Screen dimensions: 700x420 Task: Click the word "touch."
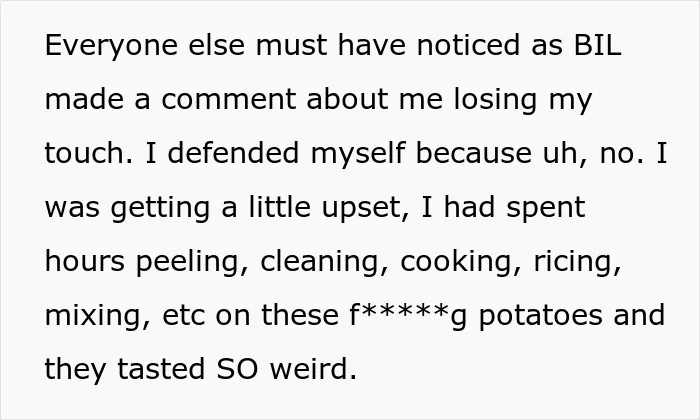click(x=89, y=153)
